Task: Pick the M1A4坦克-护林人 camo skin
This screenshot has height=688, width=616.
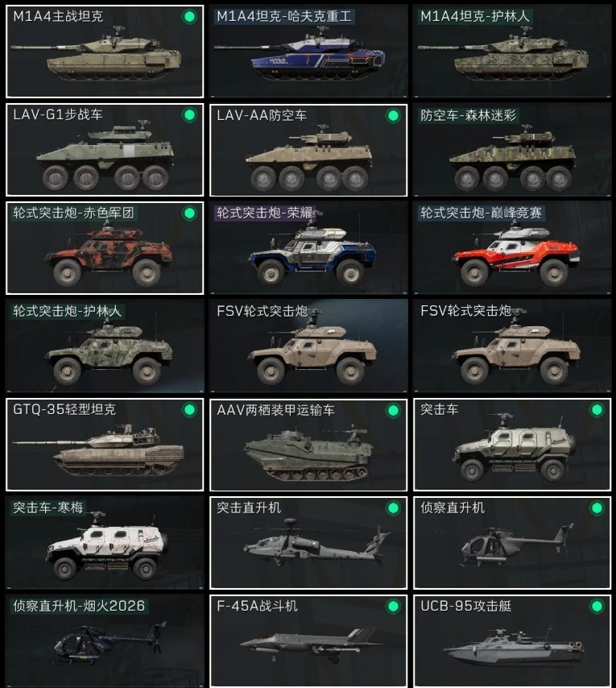Action: [512, 52]
